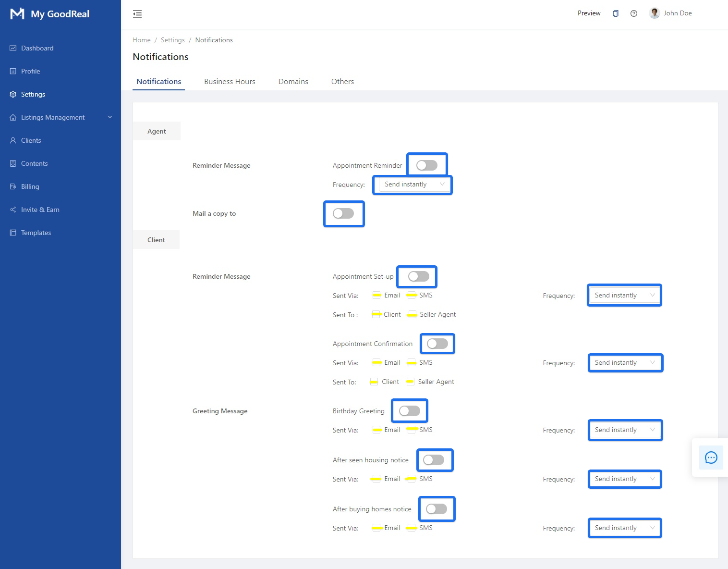
Task: Turn on the Mail a copy to switch
Action: [x=343, y=213]
